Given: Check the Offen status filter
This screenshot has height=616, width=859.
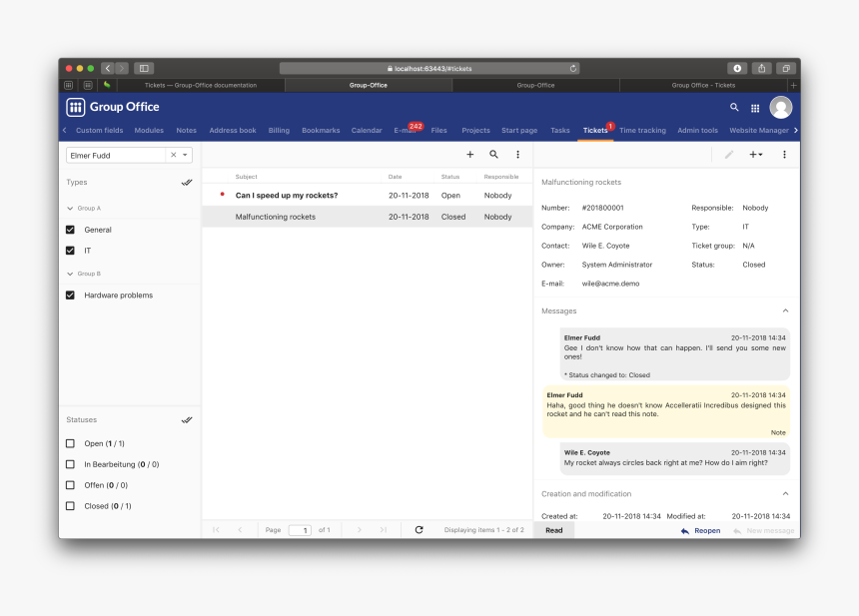Looking at the screenshot, I should (x=70, y=485).
